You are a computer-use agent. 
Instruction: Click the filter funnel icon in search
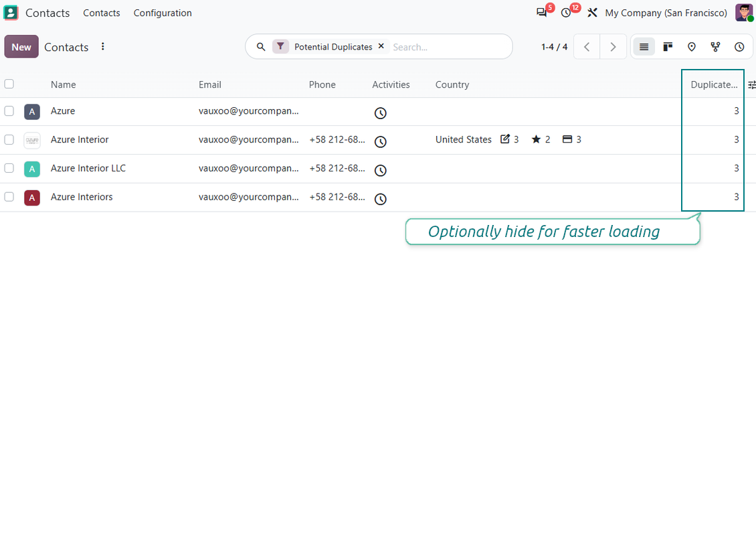pos(280,46)
